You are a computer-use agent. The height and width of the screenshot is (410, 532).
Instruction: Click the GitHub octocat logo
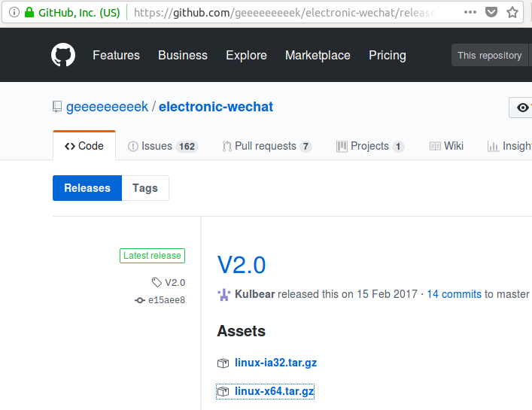click(x=63, y=55)
